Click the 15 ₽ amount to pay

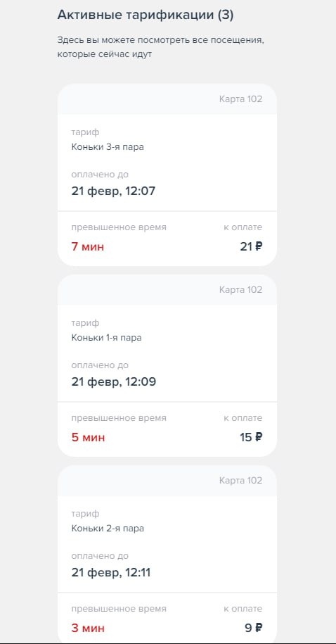(251, 437)
